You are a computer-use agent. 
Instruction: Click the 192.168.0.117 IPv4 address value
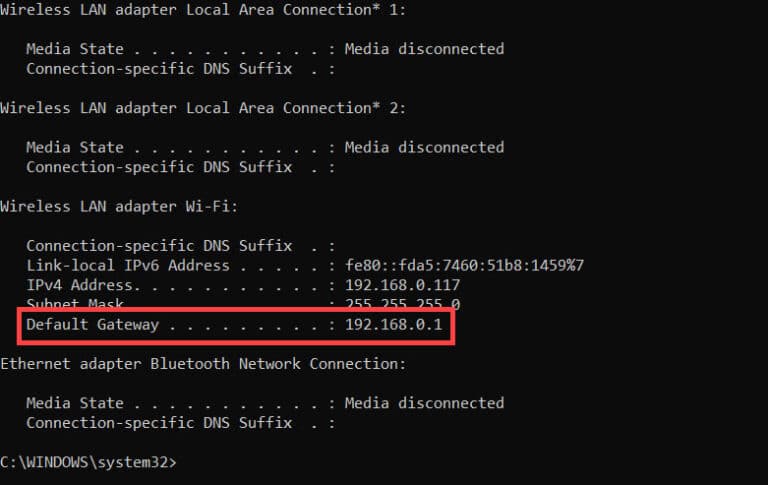397,285
